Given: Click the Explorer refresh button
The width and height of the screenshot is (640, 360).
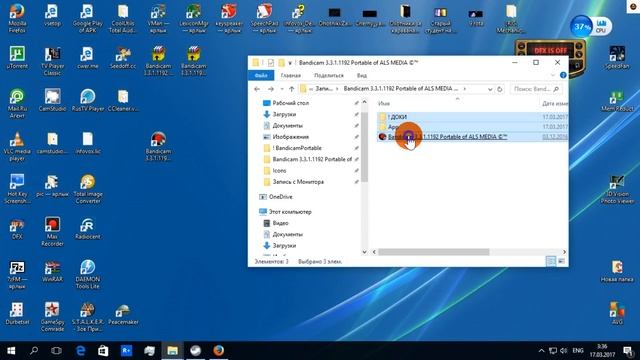Looking at the screenshot, I should [500, 89].
